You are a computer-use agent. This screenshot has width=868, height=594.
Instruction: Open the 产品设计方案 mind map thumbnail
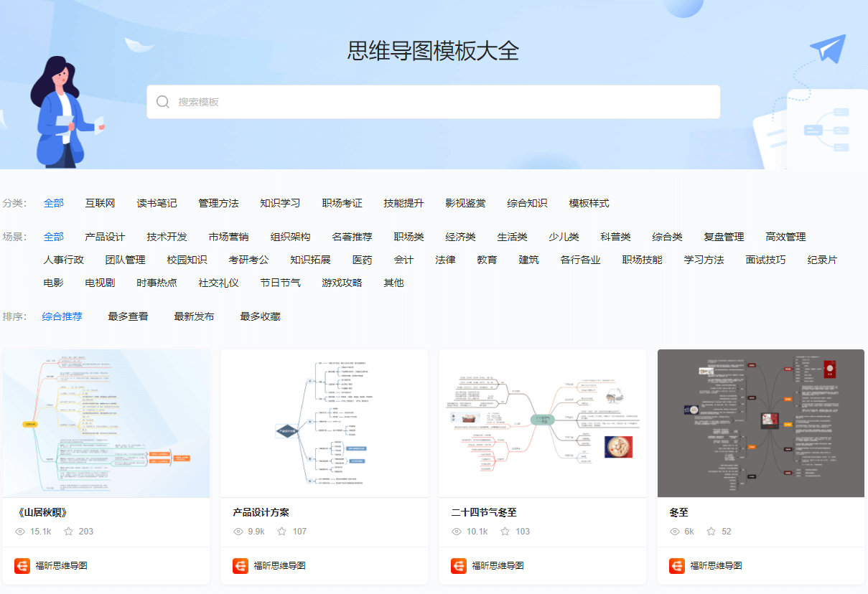pyautogui.click(x=325, y=423)
